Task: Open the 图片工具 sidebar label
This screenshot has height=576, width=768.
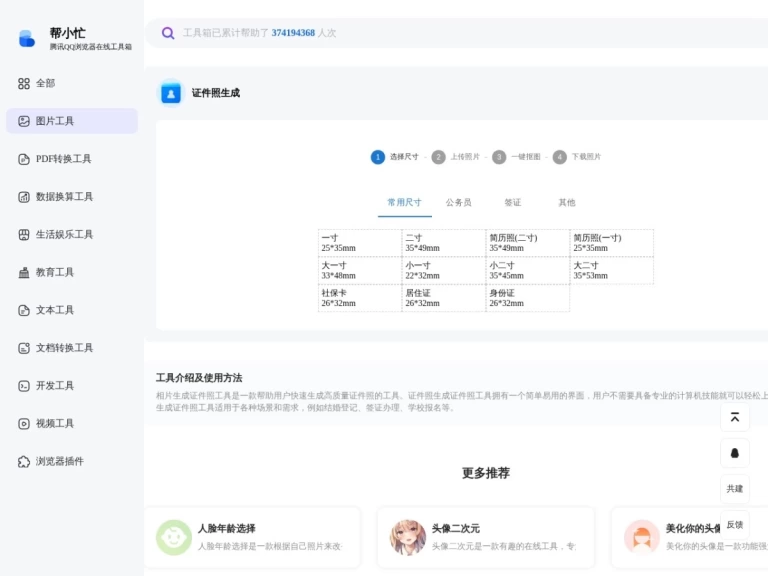Action: click(x=54, y=121)
